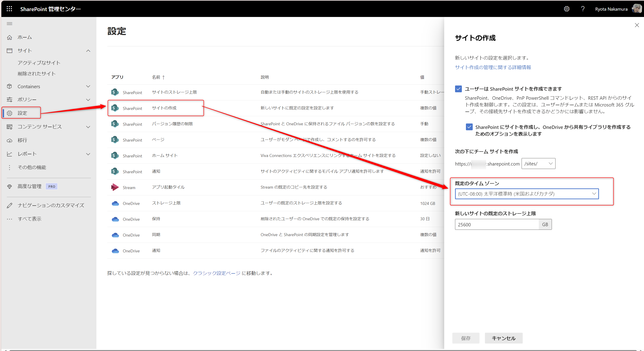Click すべて表示 in the sidebar
The width and height of the screenshot is (644, 351).
tap(30, 219)
